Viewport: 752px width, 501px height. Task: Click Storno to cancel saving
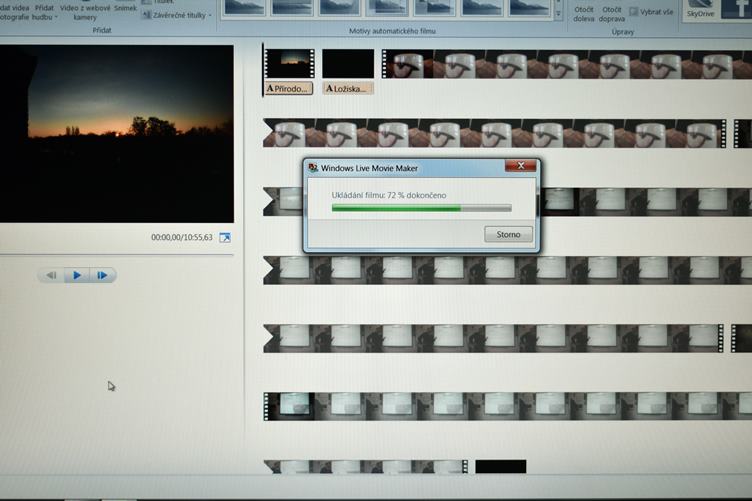point(508,234)
